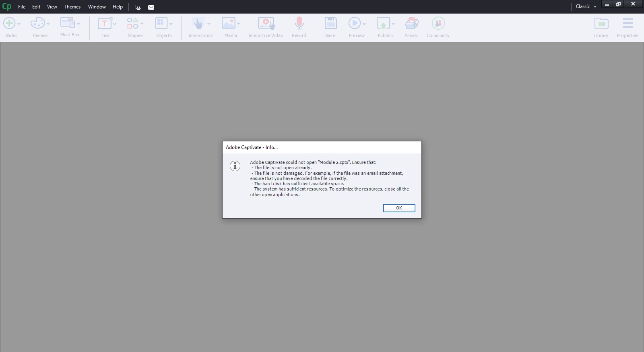This screenshot has width=644, height=352.
Task: Click the 'could not open "Module 2.cptx"' line
Action: point(313,162)
